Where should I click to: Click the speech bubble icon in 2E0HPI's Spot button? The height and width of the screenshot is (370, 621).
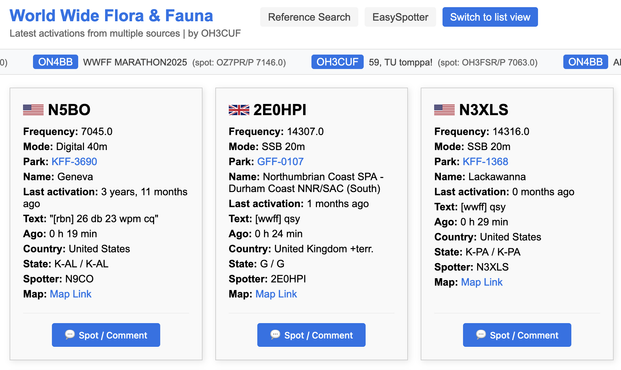point(275,334)
